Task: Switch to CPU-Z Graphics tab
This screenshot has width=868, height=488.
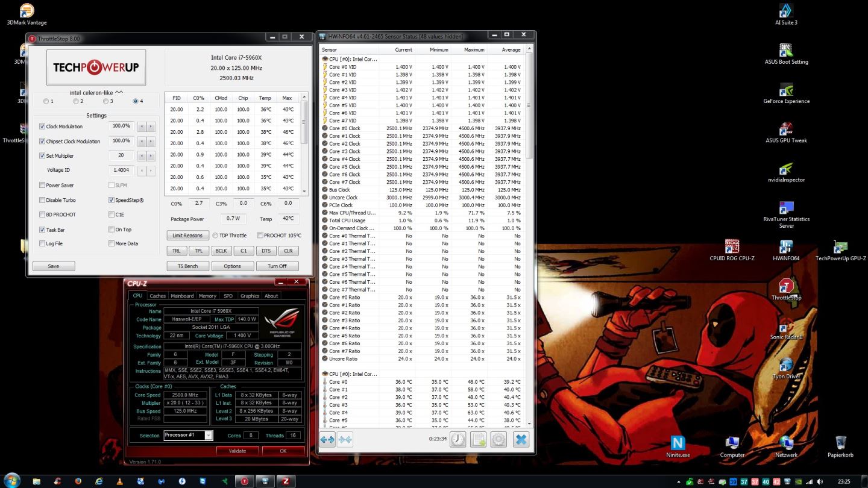Action: [250, 296]
